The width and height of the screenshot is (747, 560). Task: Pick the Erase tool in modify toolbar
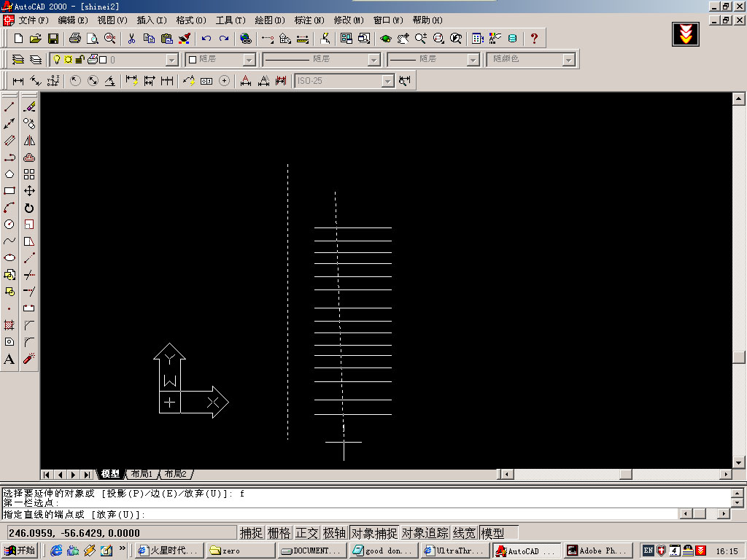29,107
